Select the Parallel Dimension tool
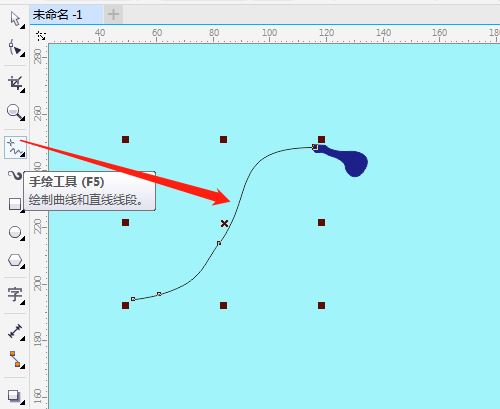This screenshot has width=500, height=409. pos(15,331)
